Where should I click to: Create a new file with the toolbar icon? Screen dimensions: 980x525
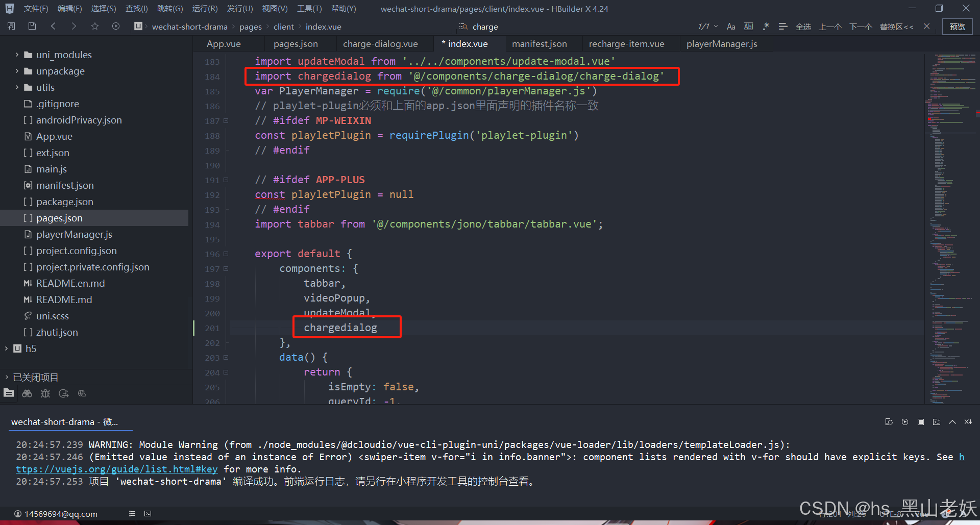pyautogui.click(x=11, y=26)
